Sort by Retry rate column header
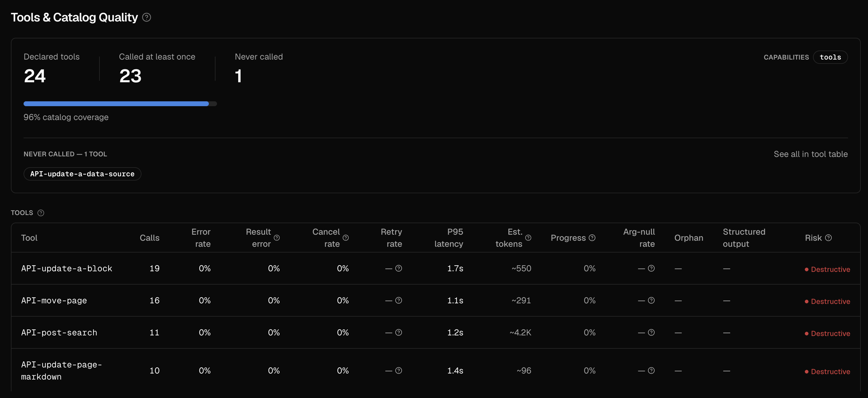Screen dimensions: 868x398 391,238
